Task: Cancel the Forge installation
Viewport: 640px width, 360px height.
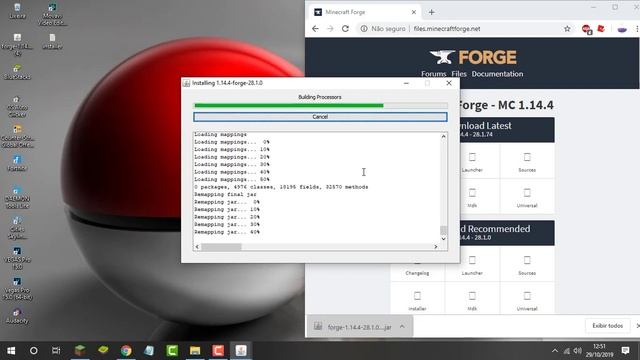Action: [x=320, y=117]
